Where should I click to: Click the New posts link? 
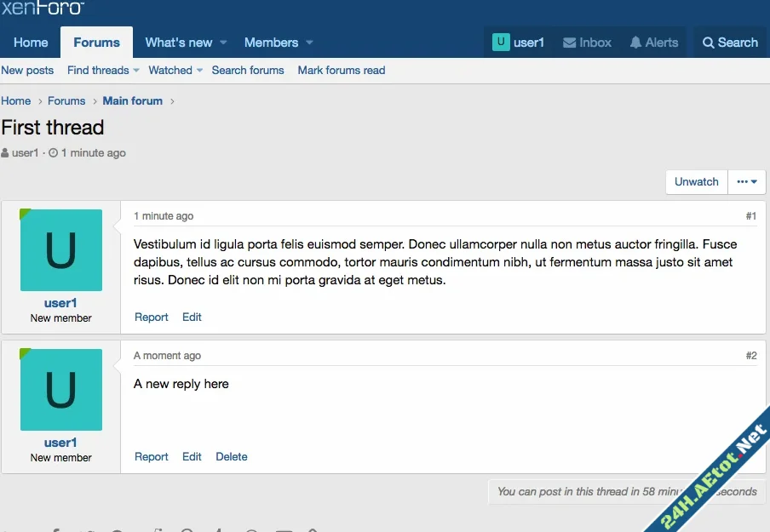27,71
